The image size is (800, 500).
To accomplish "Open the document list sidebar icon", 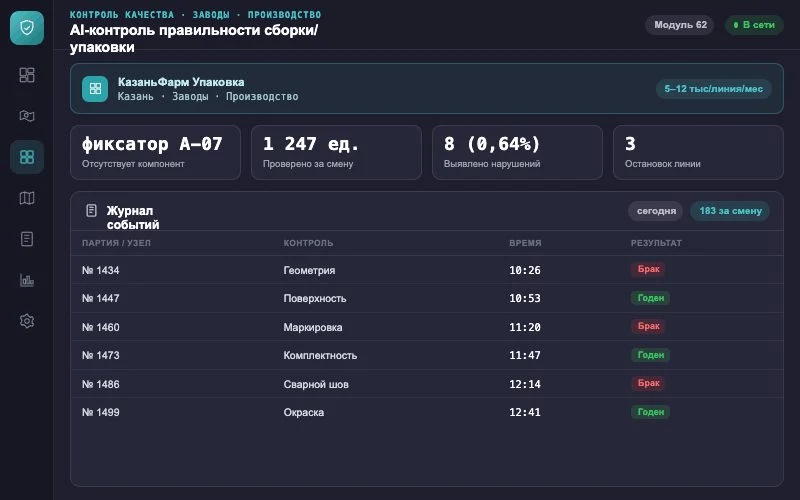I will (x=27, y=239).
